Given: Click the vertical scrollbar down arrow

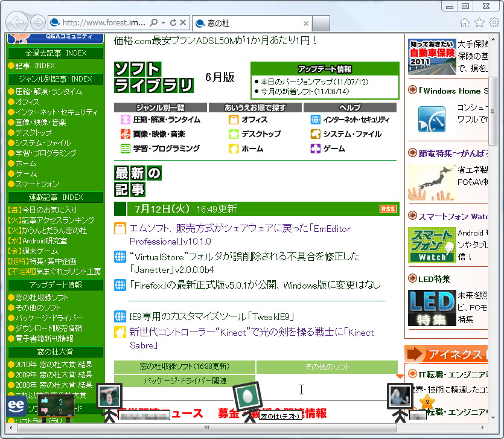Looking at the screenshot, I should (493, 417).
